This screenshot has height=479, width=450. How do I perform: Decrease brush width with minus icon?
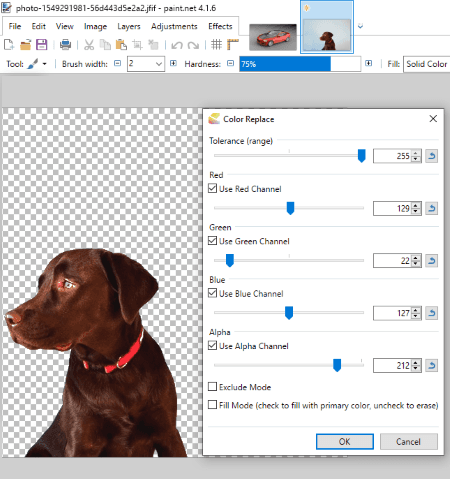[117, 63]
